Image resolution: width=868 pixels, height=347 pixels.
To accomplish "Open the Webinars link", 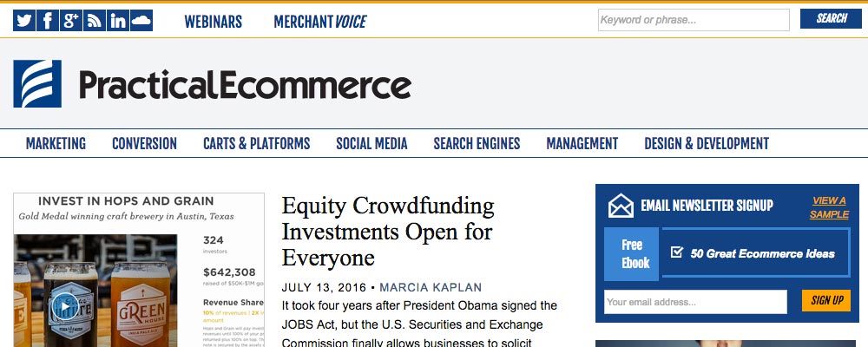I will 213,22.
